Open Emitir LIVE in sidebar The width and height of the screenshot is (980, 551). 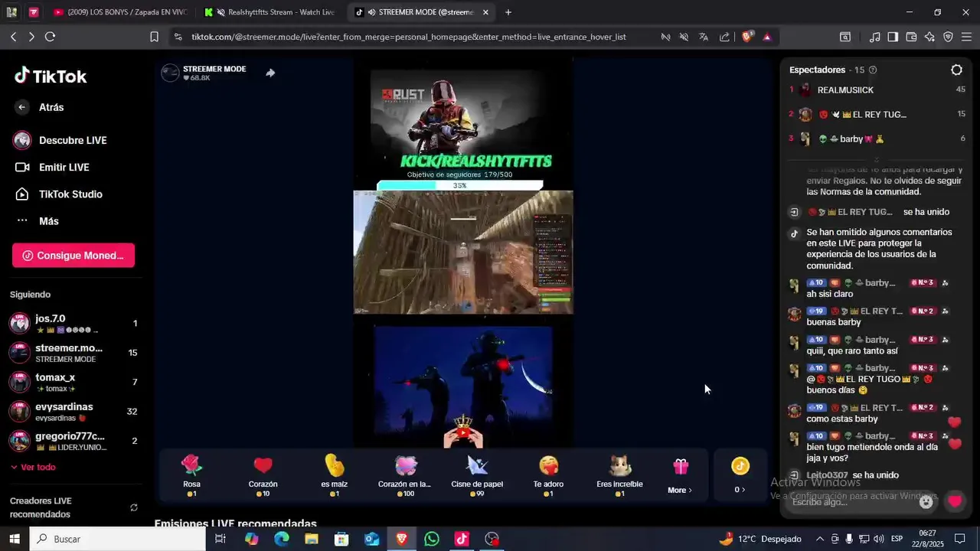52,167
